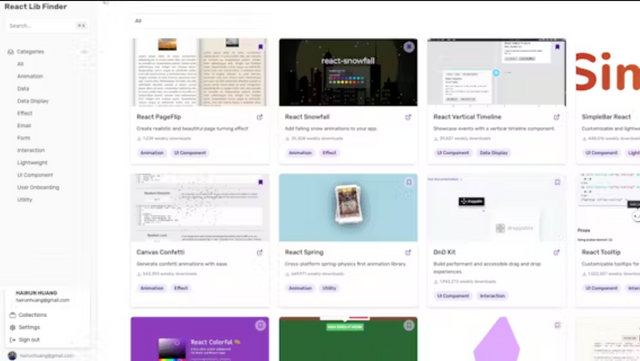Click Interaction tag on DnD Kit card
The image size is (640, 361).
[492, 296]
